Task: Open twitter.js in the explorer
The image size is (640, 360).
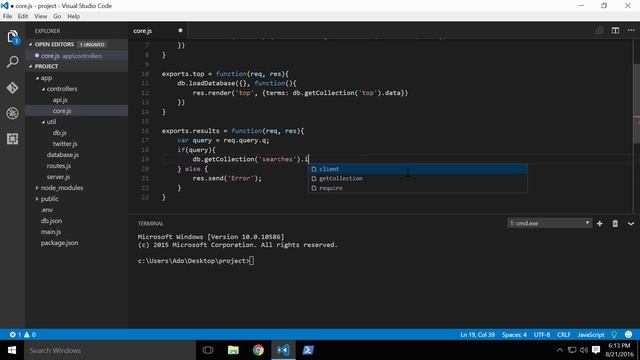Action: pos(64,144)
